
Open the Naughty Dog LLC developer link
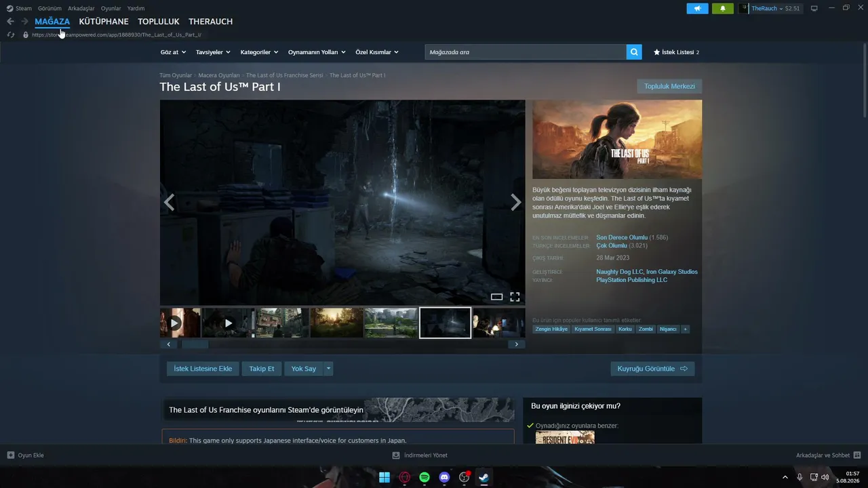click(x=620, y=272)
